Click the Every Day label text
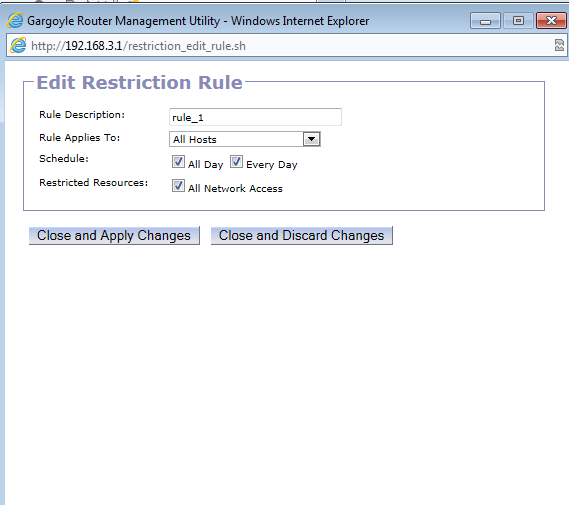The image size is (569, 505). (272, 165)
